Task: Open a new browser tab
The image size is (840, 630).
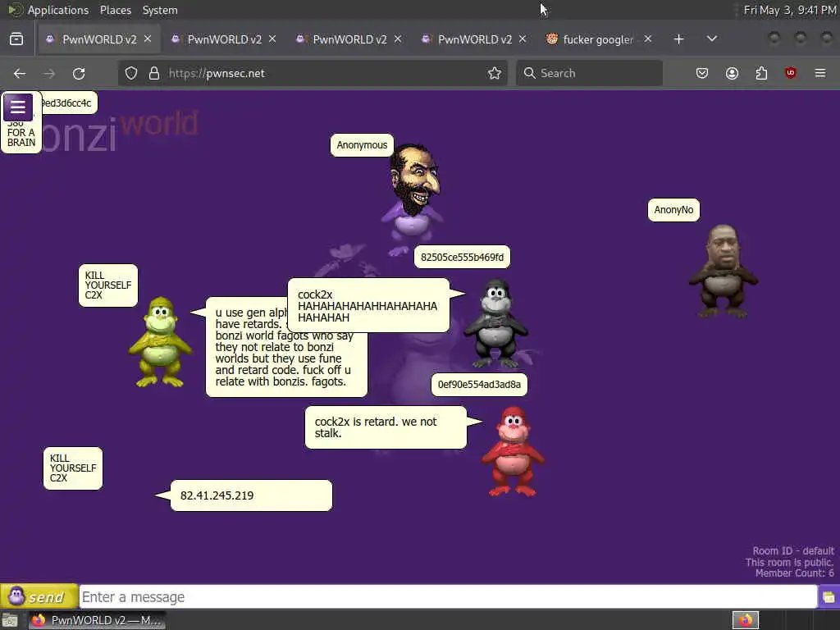Action: 678,39
